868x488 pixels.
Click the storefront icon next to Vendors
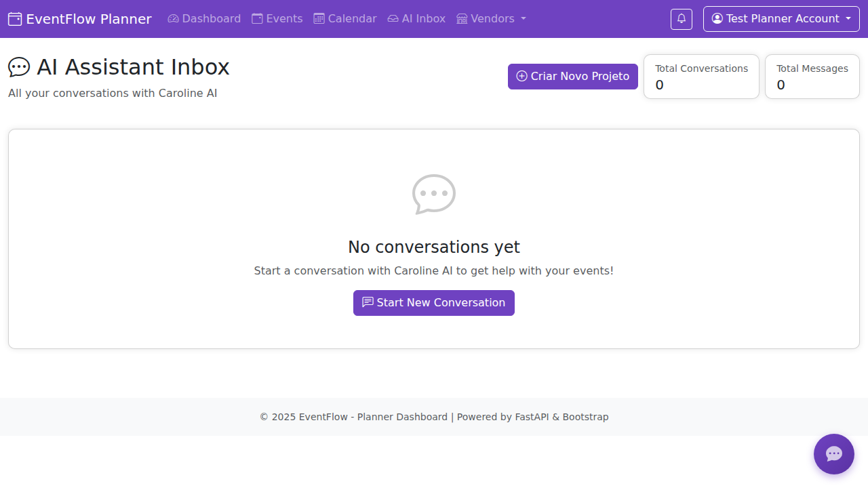click(462, 19)
